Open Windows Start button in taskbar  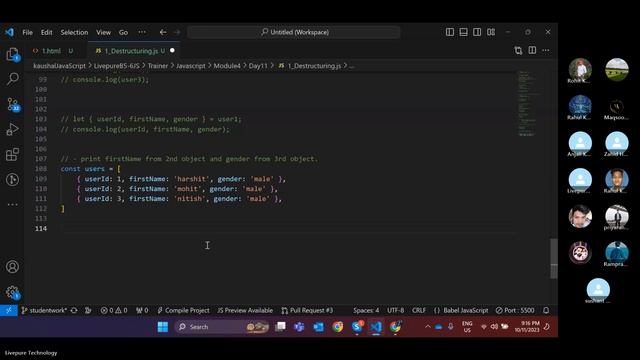[163, 327]
